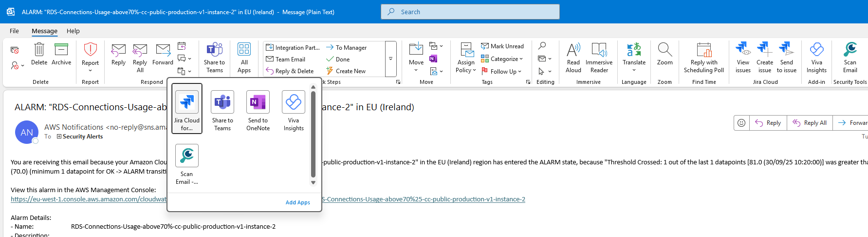Image resolution: width=868 pixels, height=237 pixels.
Task: Open the Assign Policy dropdown
Action: click(x=466, y=57)
